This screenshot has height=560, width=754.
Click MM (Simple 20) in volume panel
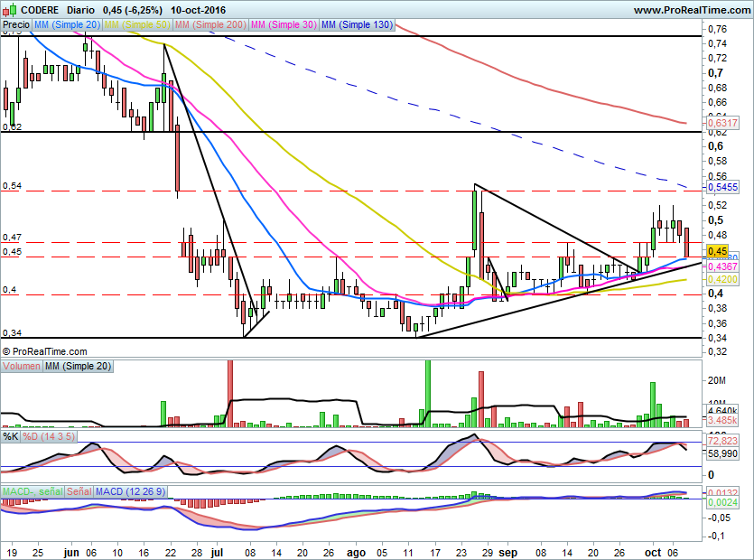78,366
